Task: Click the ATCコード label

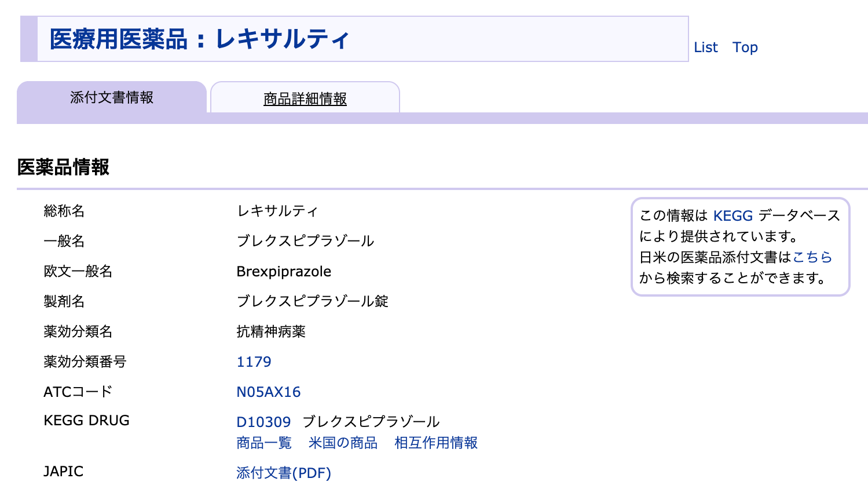Action: 78,392
